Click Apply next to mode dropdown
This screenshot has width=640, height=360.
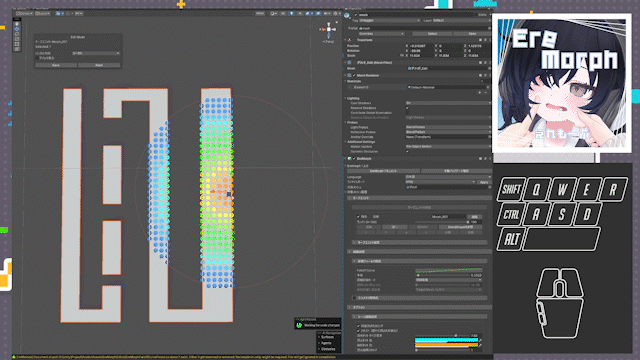coord(484,182)
